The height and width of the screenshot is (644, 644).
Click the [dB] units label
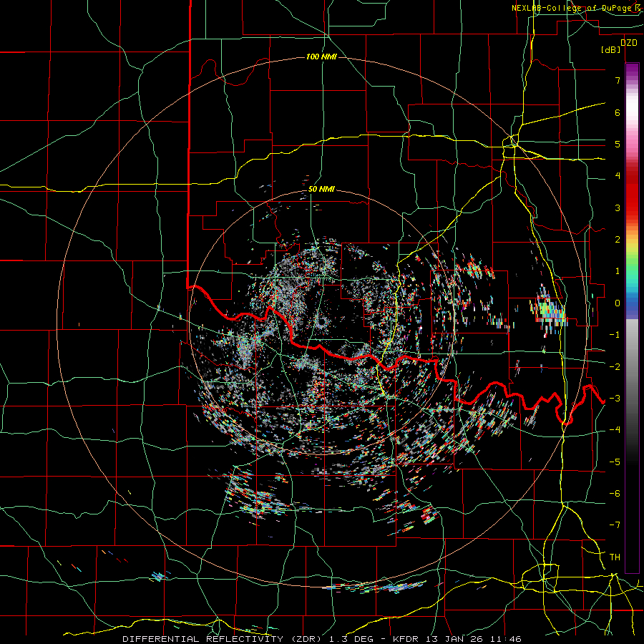(x=611, y=50)
